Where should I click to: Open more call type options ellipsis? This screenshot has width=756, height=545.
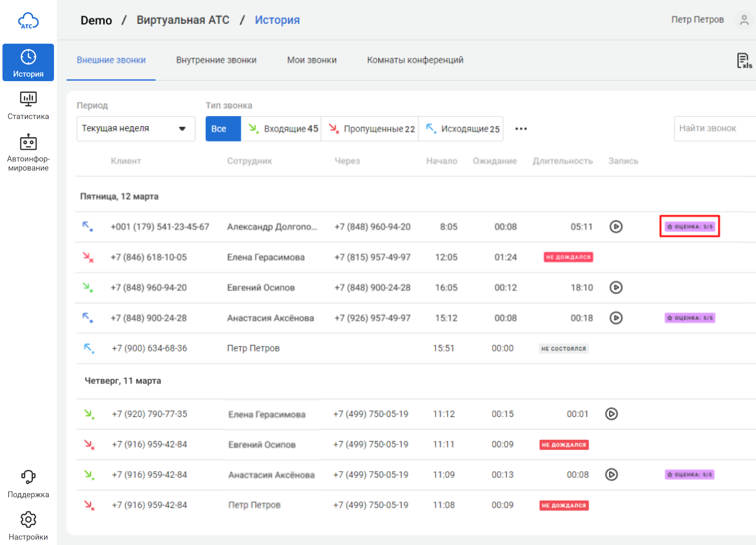pos(521,129)
